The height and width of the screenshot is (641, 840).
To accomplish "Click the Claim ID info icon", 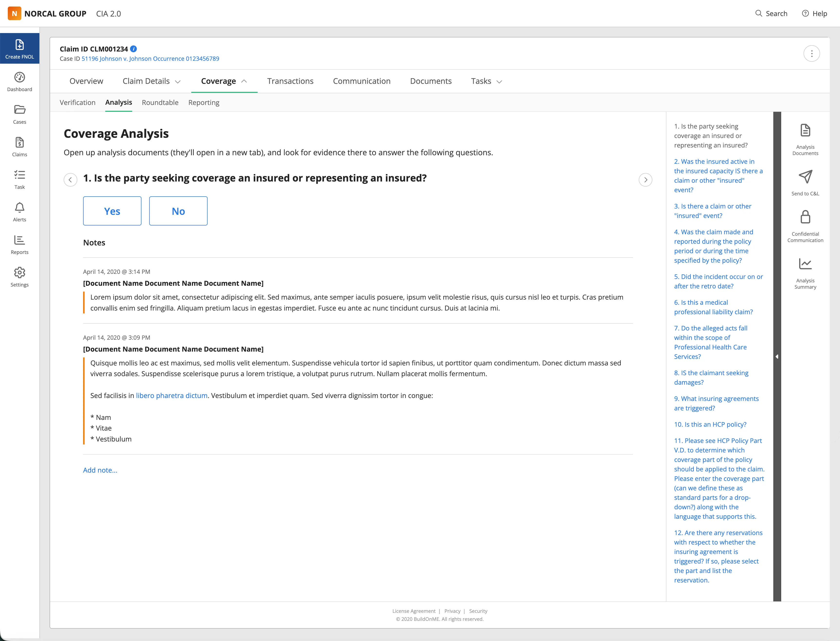I will (x=134, y=49).
